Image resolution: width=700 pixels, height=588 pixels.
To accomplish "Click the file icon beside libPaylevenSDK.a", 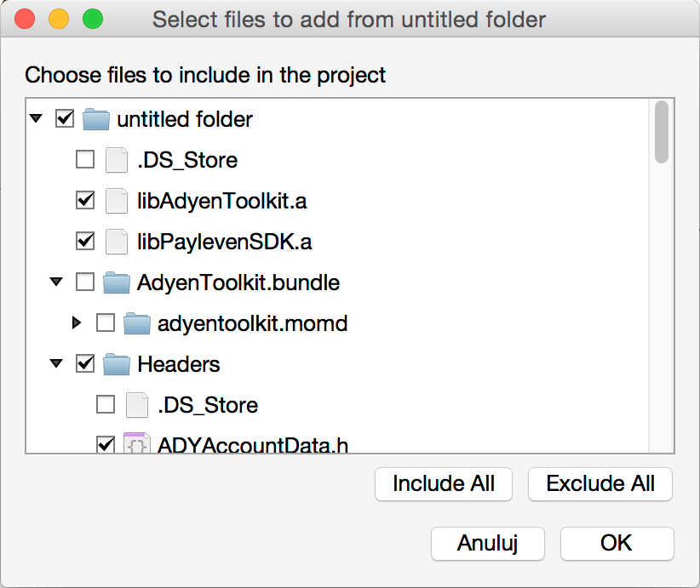I will [117, 242].
